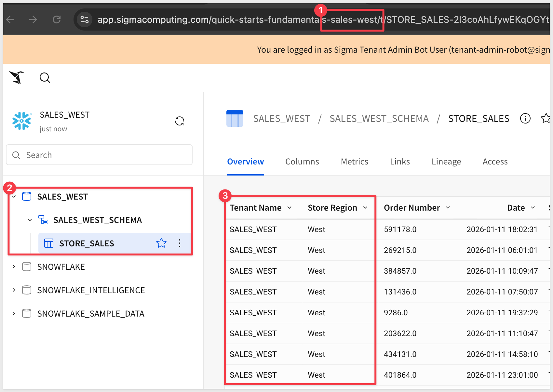
Task: Click the Sigma bird logo icon
Action: [17, 77]
